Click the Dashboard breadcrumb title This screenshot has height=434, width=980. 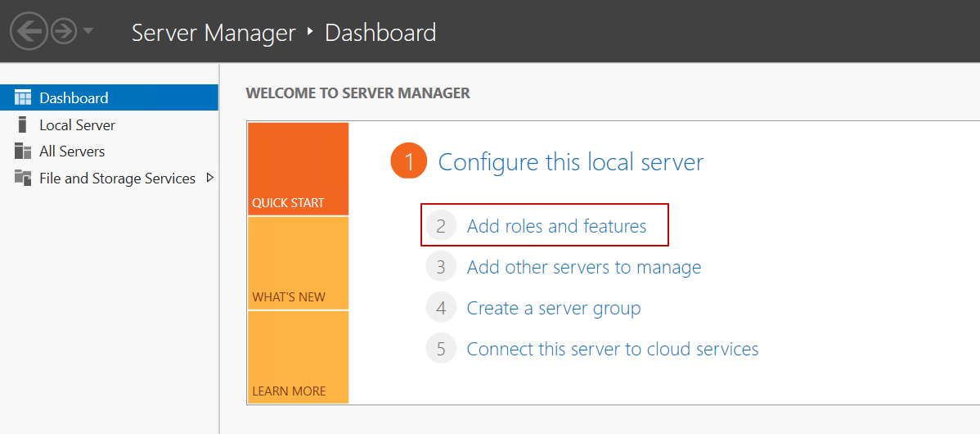point(380,33)
